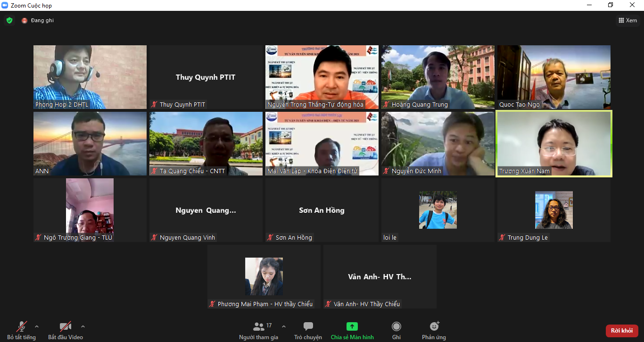Expand the video options chevron
This screenshot has height=342, width=644.
tap(83, 326)
